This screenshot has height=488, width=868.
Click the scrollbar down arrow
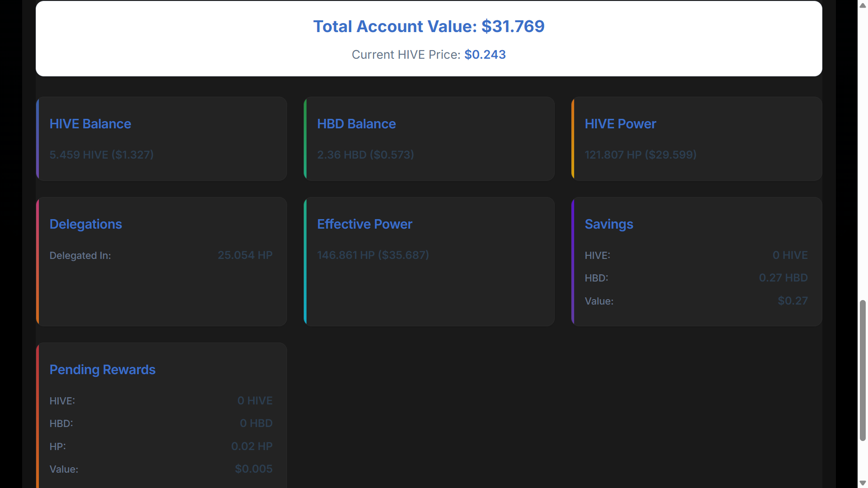click(x=863, y=483)
